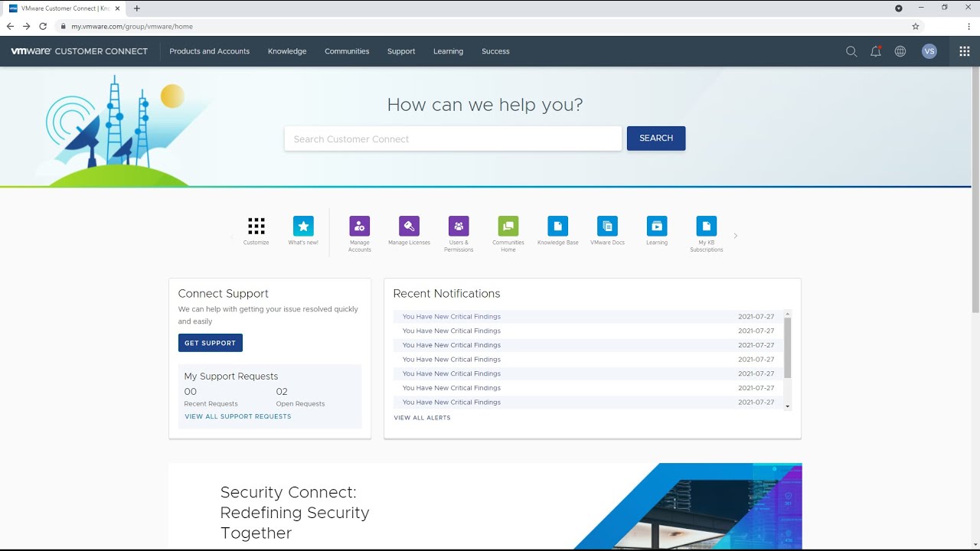Select the VMware Customer Connect browser tab

pyautogui.click(x=64, y=8)
